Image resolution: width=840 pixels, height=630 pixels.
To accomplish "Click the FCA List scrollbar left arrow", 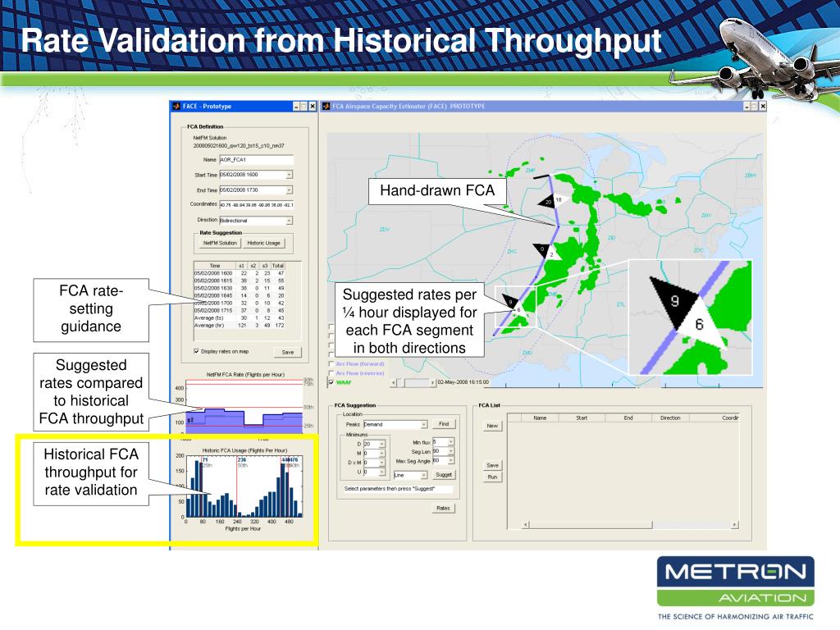I will click(x=526, y=525).
